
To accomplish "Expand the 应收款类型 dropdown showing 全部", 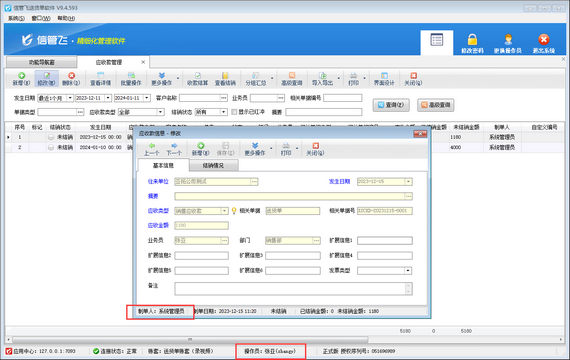I will [160, 112].
